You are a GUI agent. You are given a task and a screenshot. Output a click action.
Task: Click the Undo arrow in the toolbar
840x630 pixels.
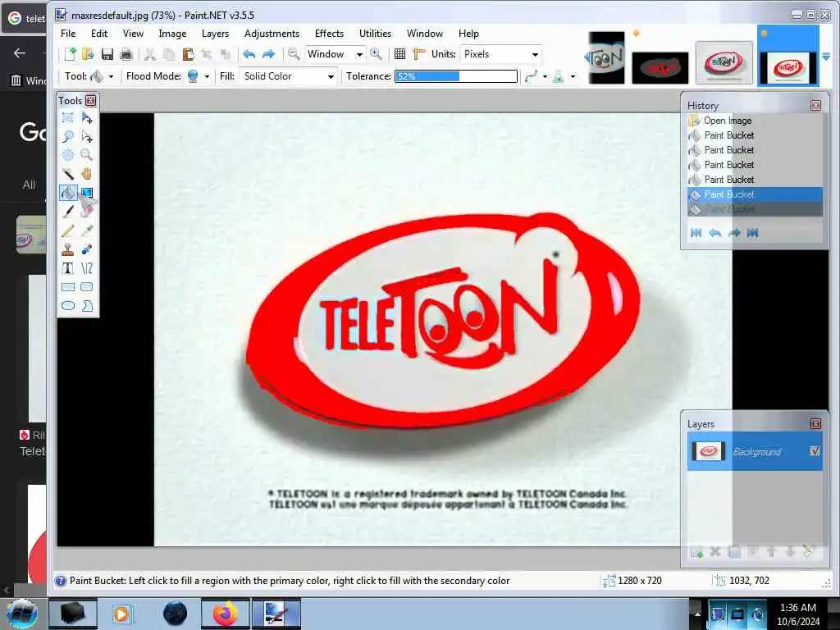pyautogui.click(x=249, y=54)
